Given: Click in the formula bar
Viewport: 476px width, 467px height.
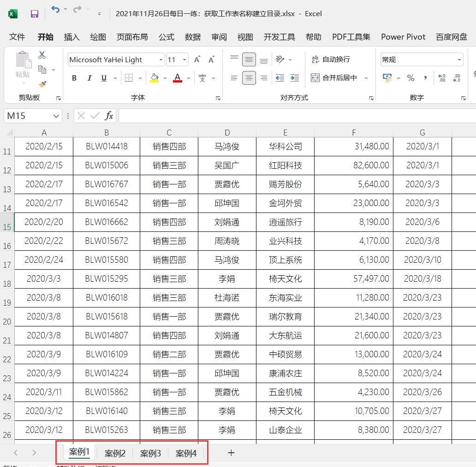Looking at the screenshot, I should click(297, 116).
